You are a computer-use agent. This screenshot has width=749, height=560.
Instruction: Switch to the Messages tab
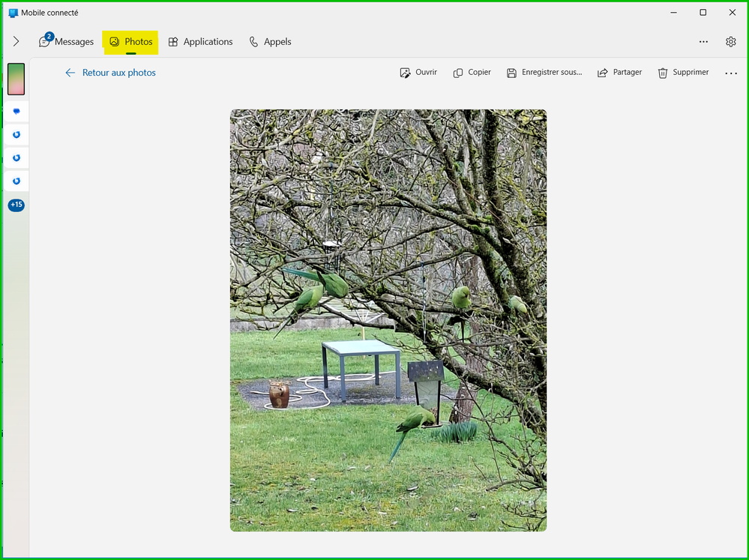point(67,41)
